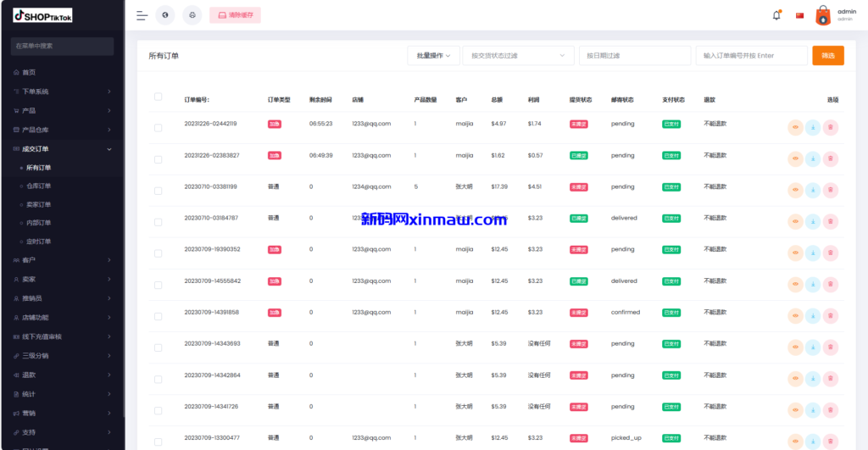The image size is (868, 450).
Task: Expand the 客户 sidebar menu
Action: pyautogui.click(x=62, y=260)
